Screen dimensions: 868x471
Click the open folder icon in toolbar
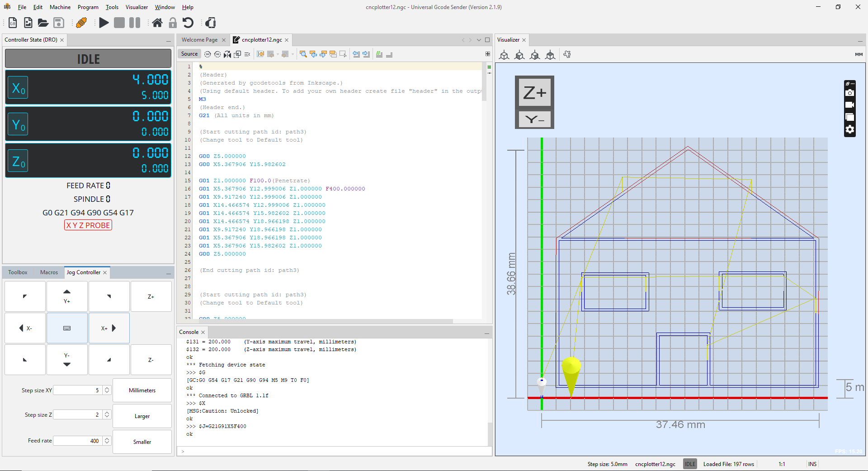point(43,23)
